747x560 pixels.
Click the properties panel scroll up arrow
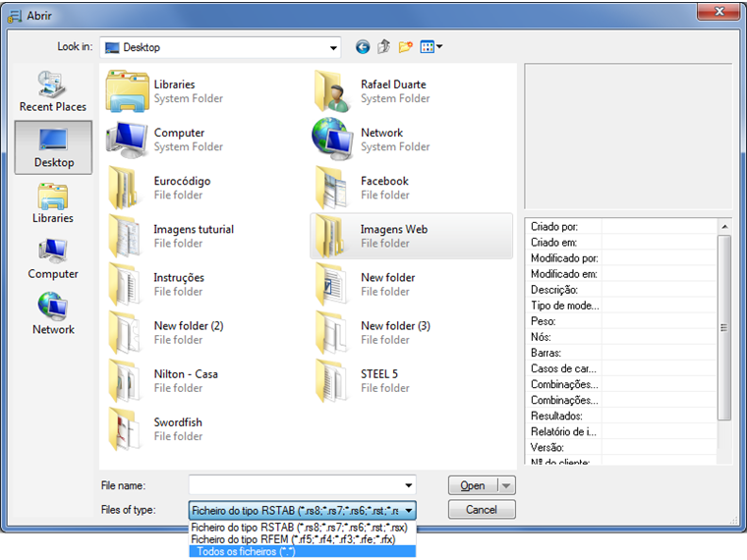click(x=724, y=227)
